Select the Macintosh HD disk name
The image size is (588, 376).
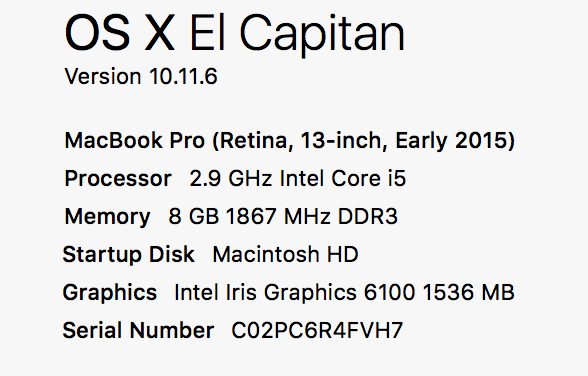[x=285, y=255]
